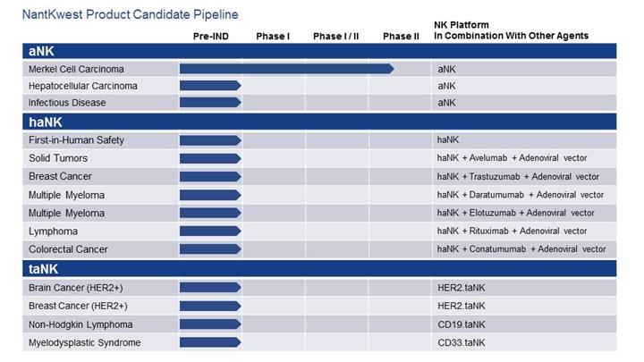Select the Phase II column heading

coord(401,36)
